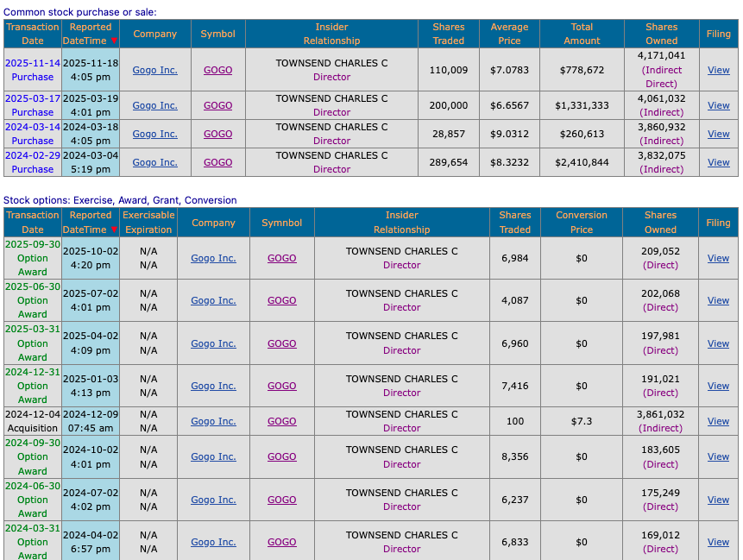This screenshot has width=743, height=560.
Task: Click red sort arrow in stock options Reported DateTime header
Action: click(x=114, y=230)
